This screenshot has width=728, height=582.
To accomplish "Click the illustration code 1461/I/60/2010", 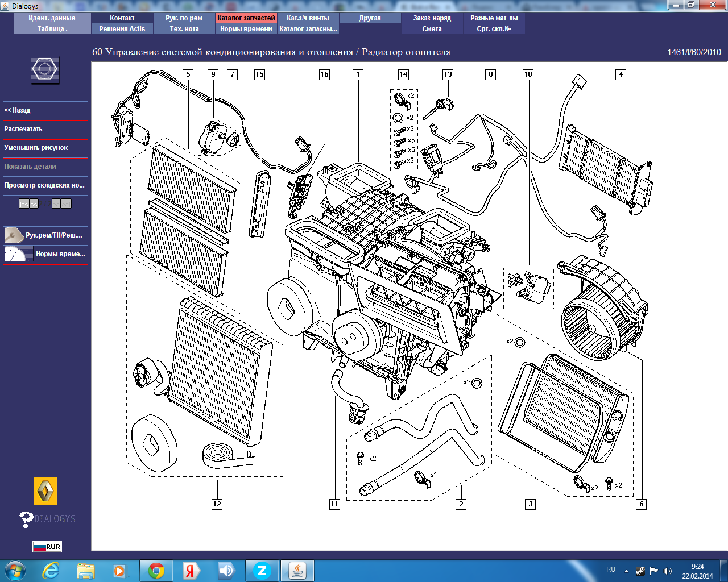I will tap(694, 52).
